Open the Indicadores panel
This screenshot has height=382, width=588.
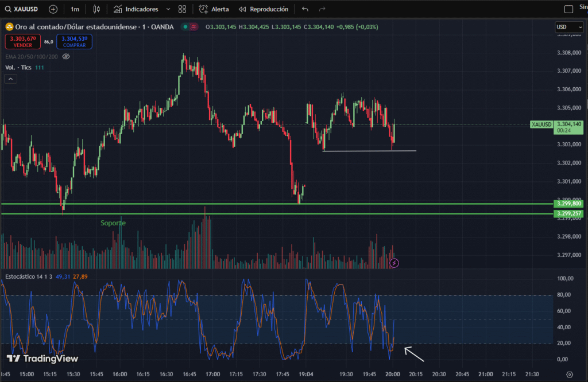136,9
